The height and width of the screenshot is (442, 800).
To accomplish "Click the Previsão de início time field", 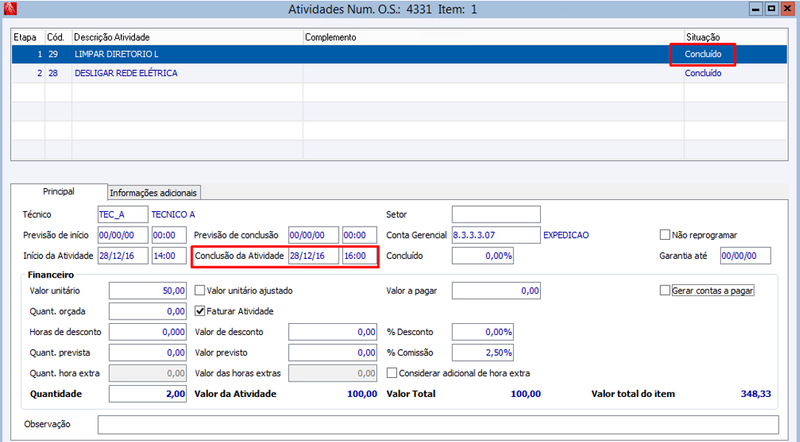I will coord(169,235).
